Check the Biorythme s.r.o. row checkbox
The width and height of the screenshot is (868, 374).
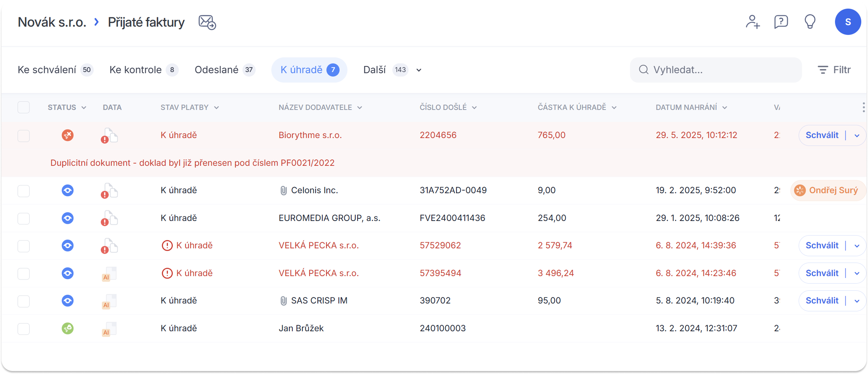coord(24,135)
